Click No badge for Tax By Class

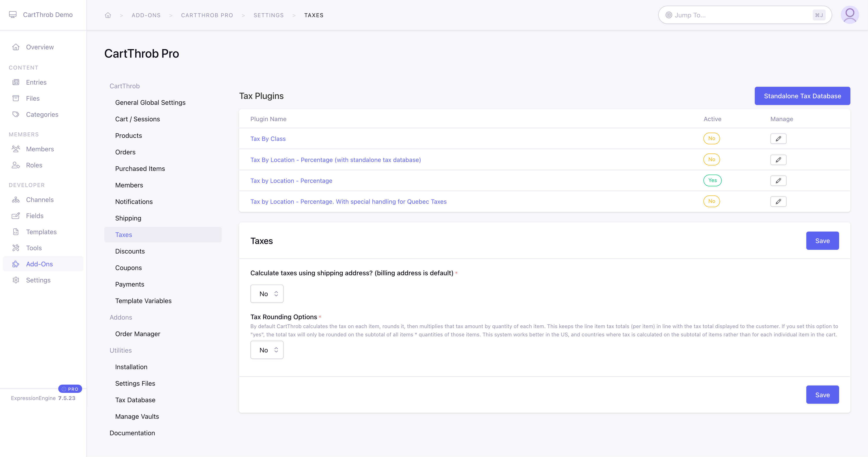(x=711, y=138)
